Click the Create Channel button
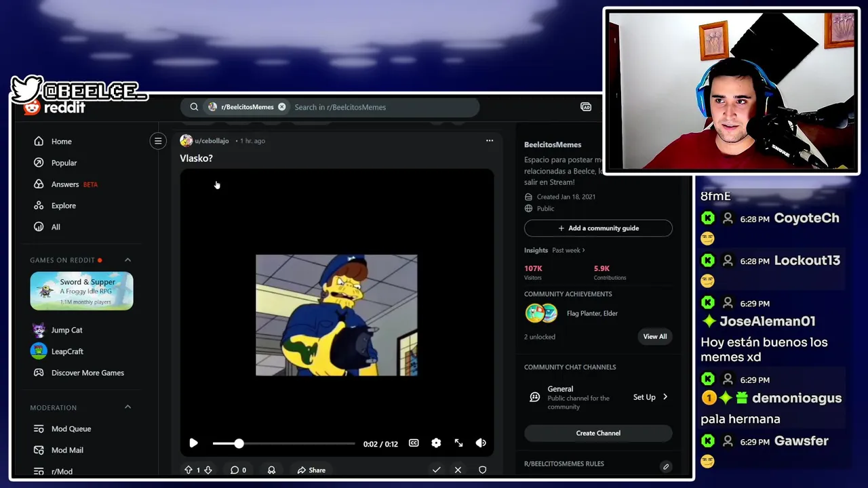This screenshot has width=868, height=488. [598, 433]
